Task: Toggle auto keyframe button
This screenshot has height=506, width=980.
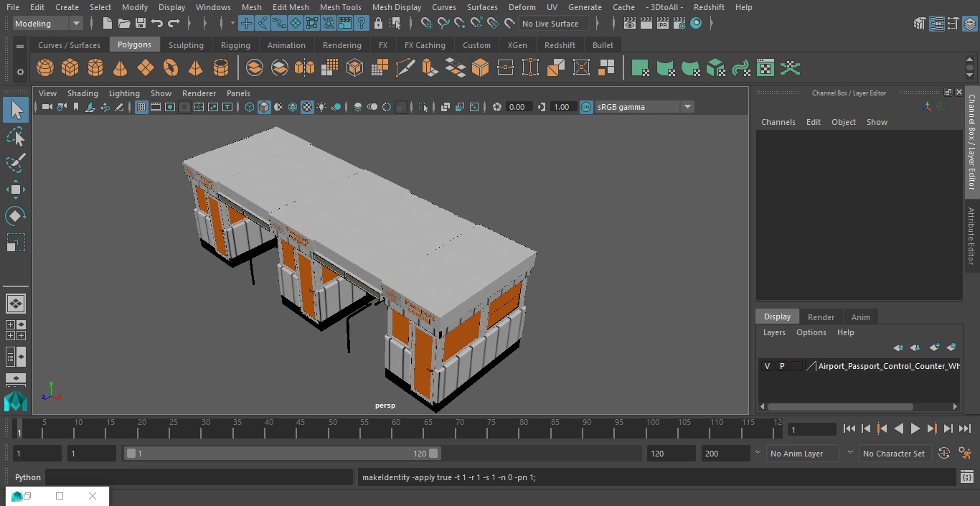Action: tap(944, 454)
